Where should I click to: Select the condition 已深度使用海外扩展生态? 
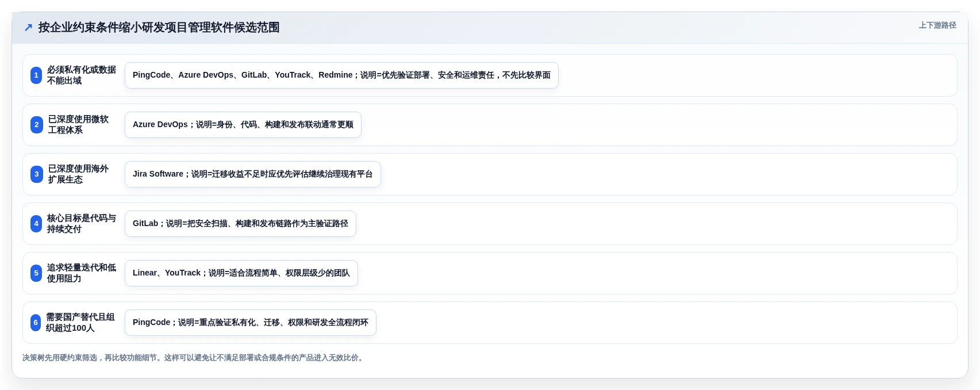pos(79,174)
